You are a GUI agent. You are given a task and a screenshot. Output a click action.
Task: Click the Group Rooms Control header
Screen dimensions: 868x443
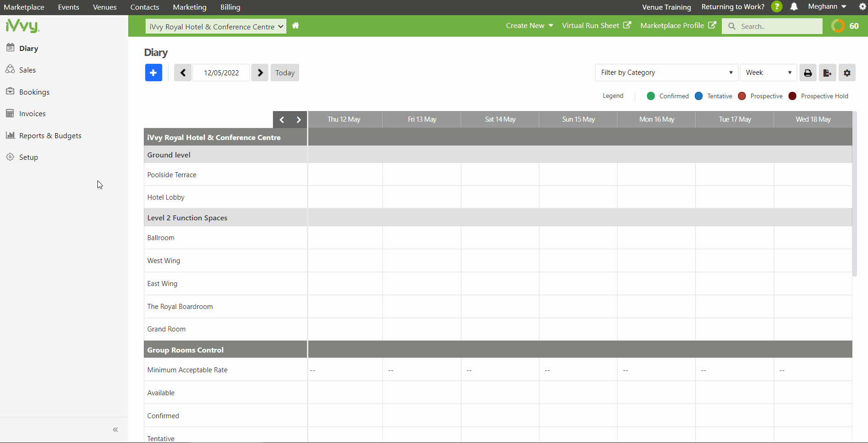click(185, 350)
